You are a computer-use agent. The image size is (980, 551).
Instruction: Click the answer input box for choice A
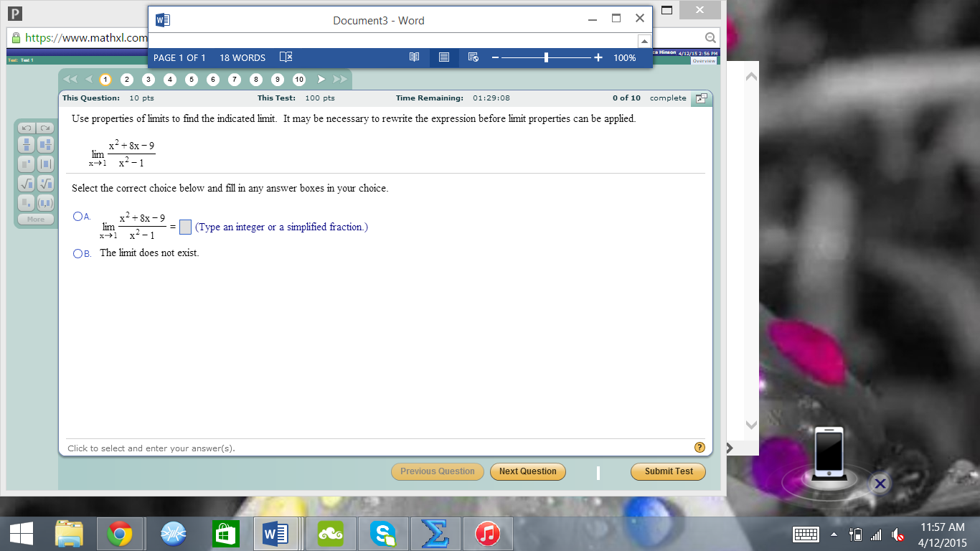[x=185, y=226]
